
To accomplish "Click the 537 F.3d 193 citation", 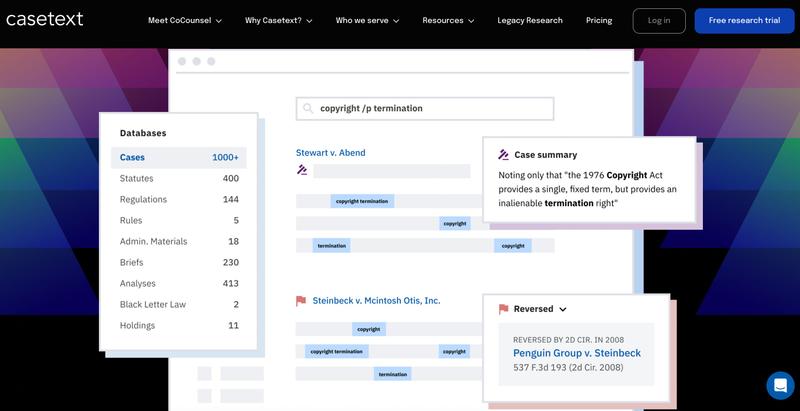I will pyautogui.click(x=568, y=367).
